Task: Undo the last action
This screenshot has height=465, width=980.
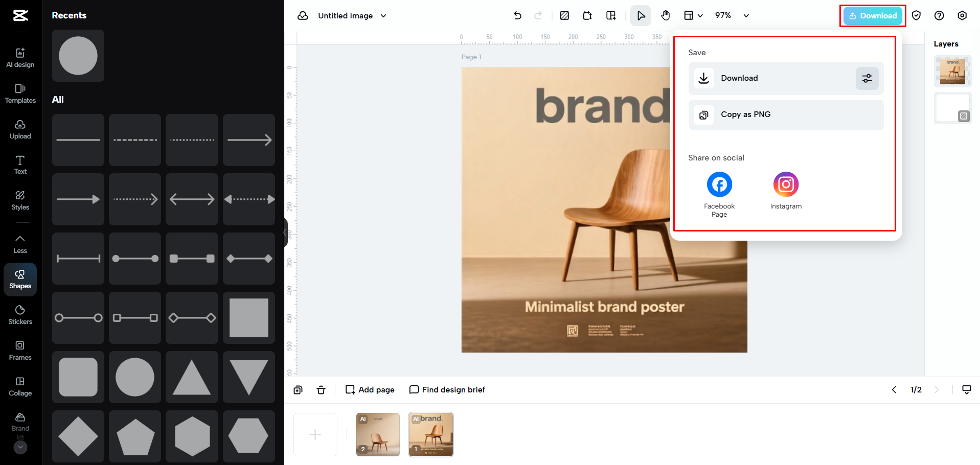Action: 517,15
